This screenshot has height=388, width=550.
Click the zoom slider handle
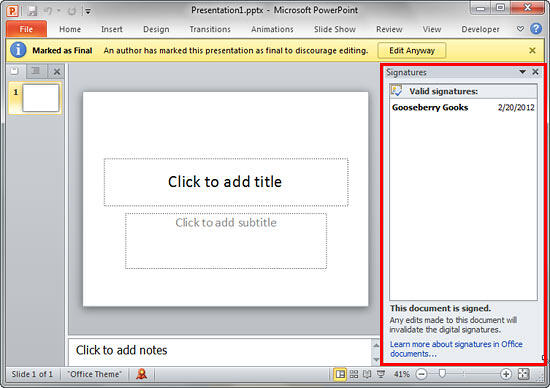coord(442,374)
